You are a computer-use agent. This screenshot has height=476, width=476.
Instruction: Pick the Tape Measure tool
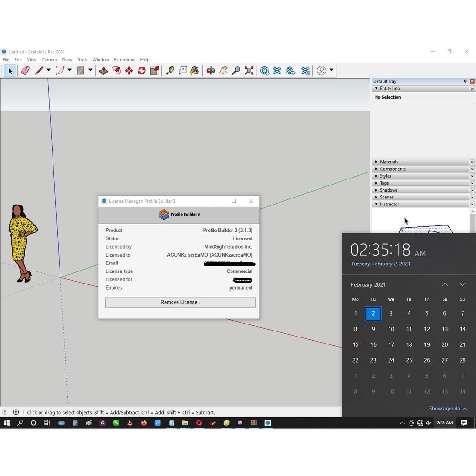[x=170, y=71]
